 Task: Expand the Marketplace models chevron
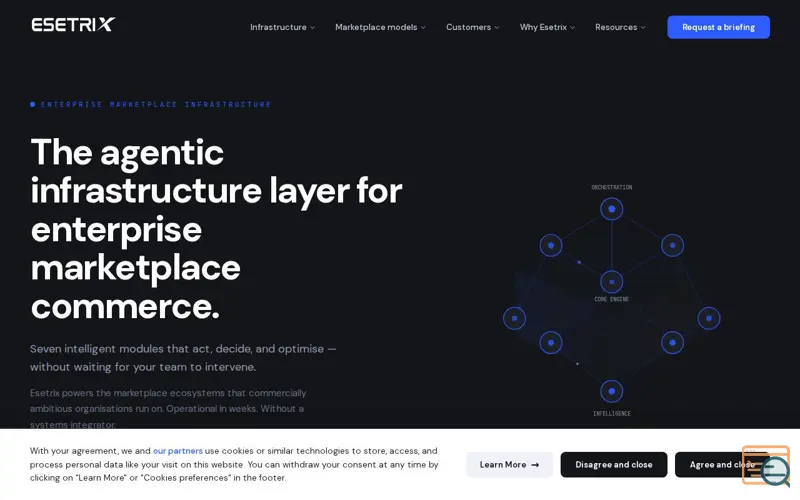423,28
